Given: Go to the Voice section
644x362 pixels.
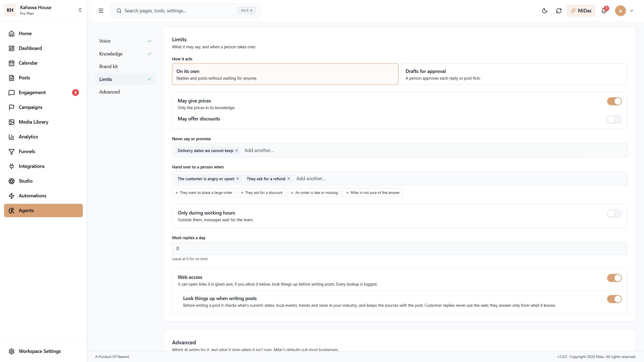Looking at the screenshot, I should pos(125,41).
